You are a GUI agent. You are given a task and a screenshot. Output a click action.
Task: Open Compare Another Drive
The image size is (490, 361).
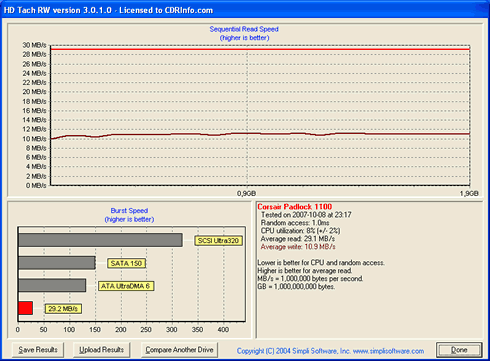179,350
